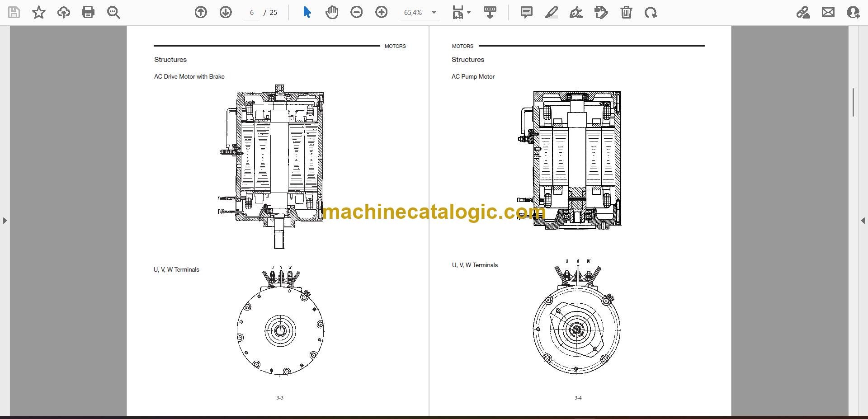
Task: Add the file to starred favorites
Action: pos(39,12)
